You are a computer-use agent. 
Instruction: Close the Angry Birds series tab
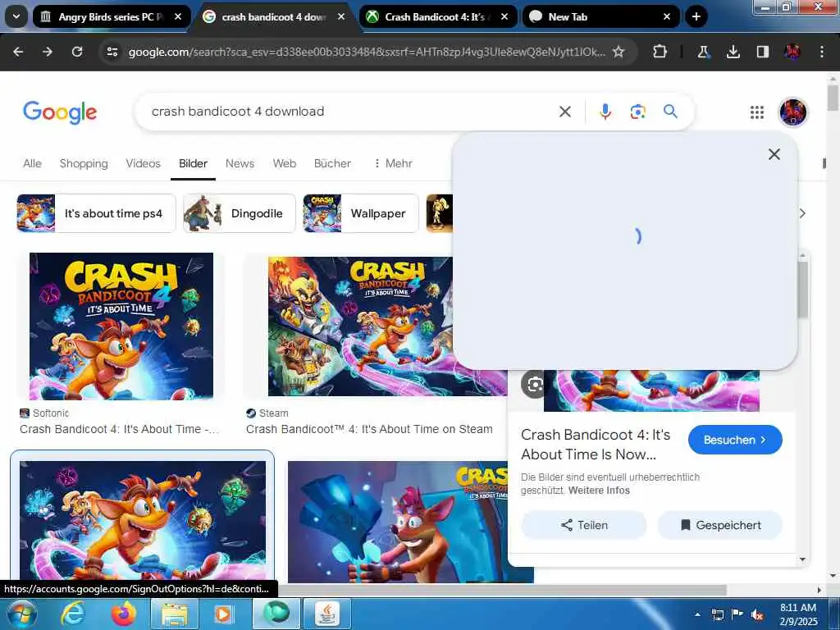click(x=178, y=16)
